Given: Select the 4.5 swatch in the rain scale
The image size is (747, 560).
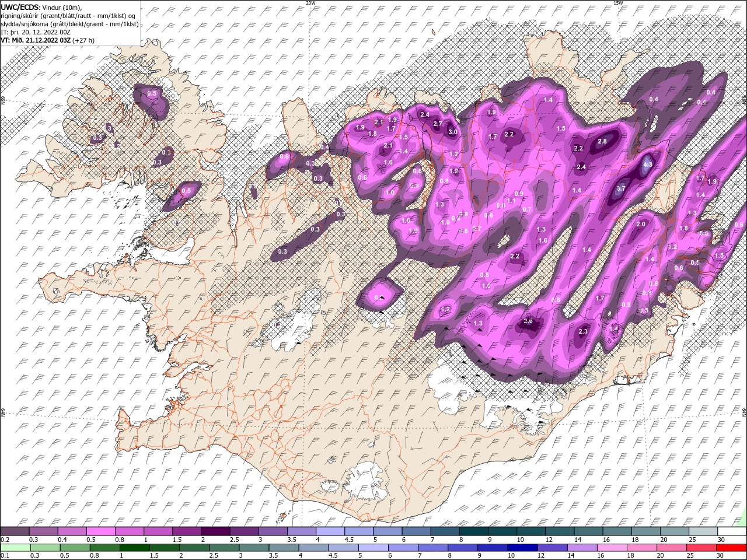Looking at the screenshot, I should coord(343,547).
